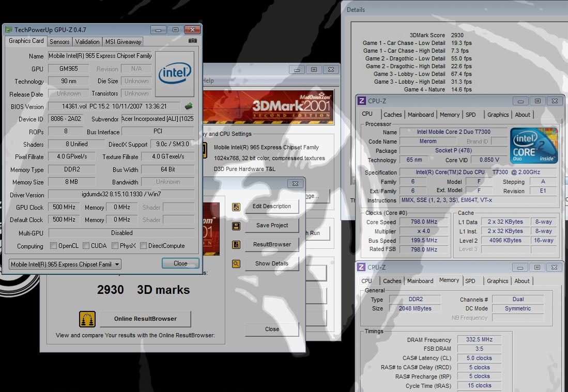Open the Validation tab in GPU-Z
The width and height of the screenshot is (568, 392).
tap(87, 42)
